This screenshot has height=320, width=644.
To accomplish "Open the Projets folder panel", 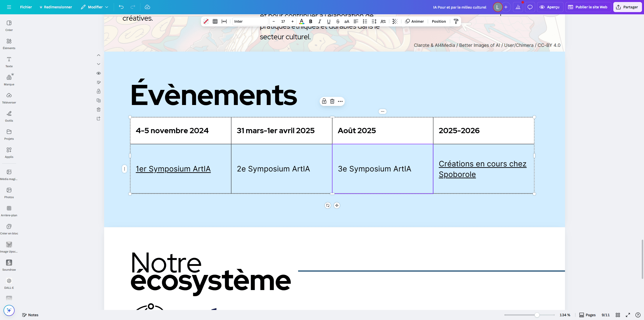I will coord(9,134).
